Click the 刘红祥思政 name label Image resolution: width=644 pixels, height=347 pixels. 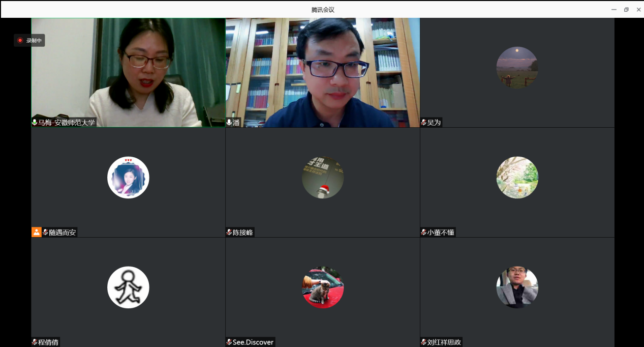click(444, 342)
